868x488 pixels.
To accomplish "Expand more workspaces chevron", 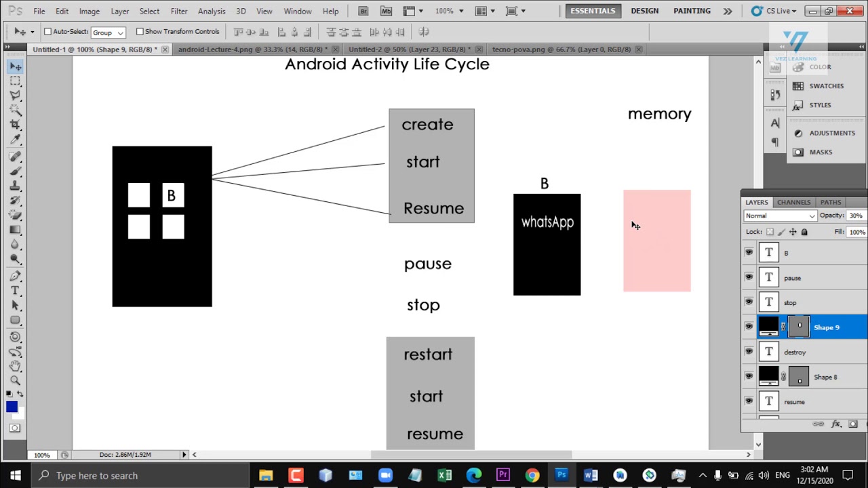I will (728, 11).
